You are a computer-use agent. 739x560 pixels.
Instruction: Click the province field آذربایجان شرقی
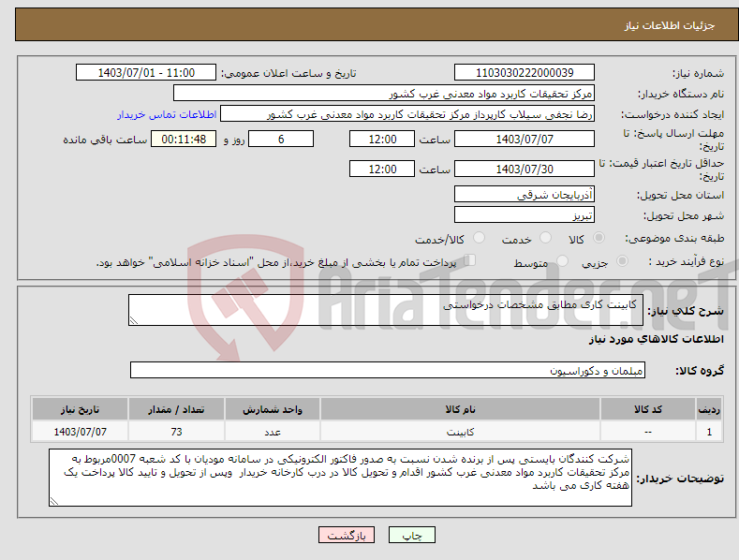[525, 194]
